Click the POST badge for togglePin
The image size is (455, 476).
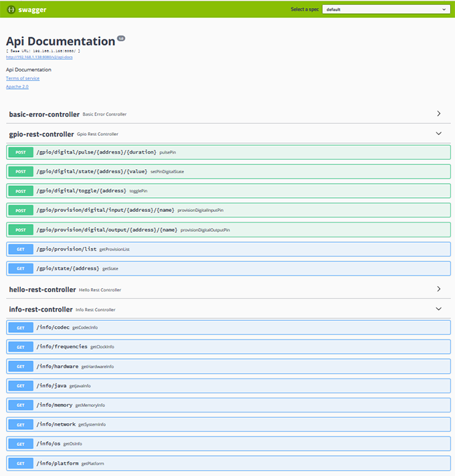pyautogui.click(x=21, y=191)
